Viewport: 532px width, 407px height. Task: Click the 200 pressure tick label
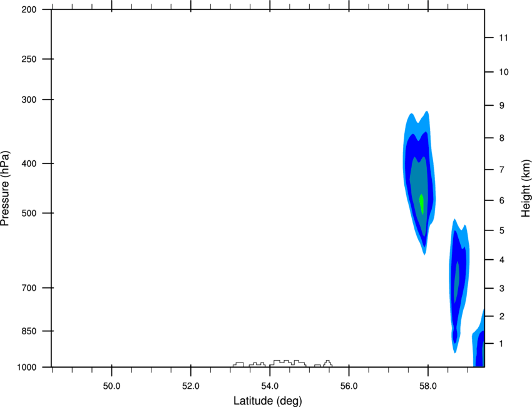point(29,9)
